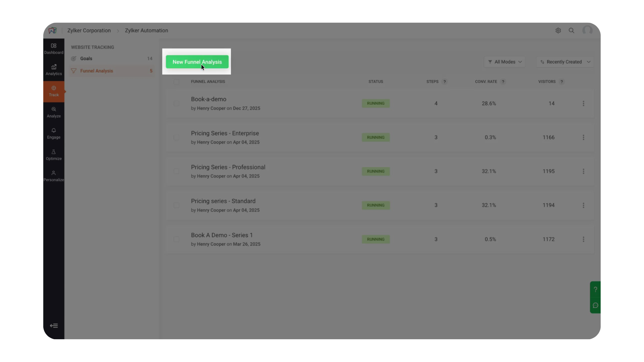
Task: Click the search magnifier icon
Action: 572,31
